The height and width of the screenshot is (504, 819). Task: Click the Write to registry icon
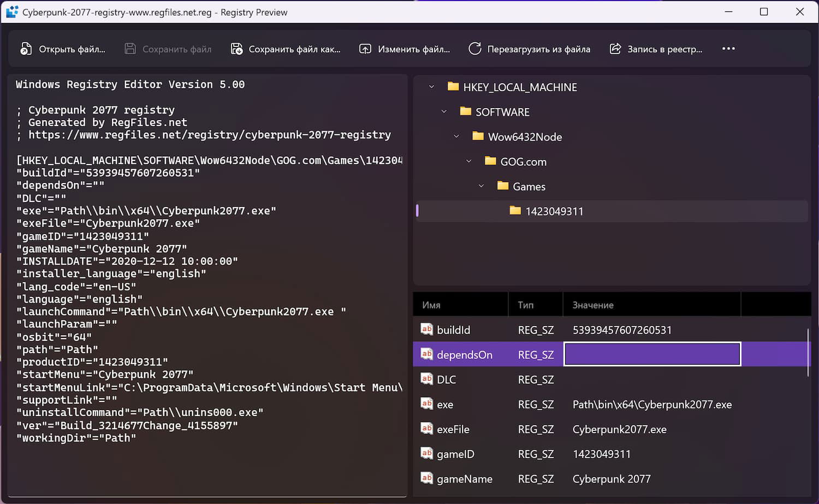click(615, 49)
